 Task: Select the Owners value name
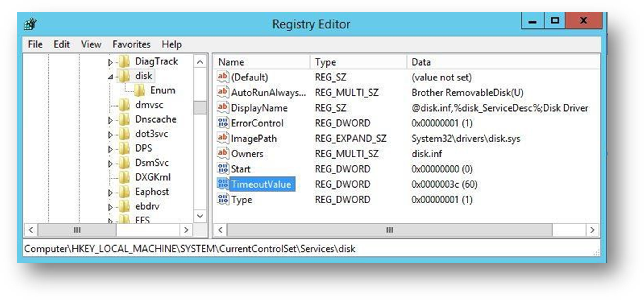pyautogui.click(x=247, y=154)
